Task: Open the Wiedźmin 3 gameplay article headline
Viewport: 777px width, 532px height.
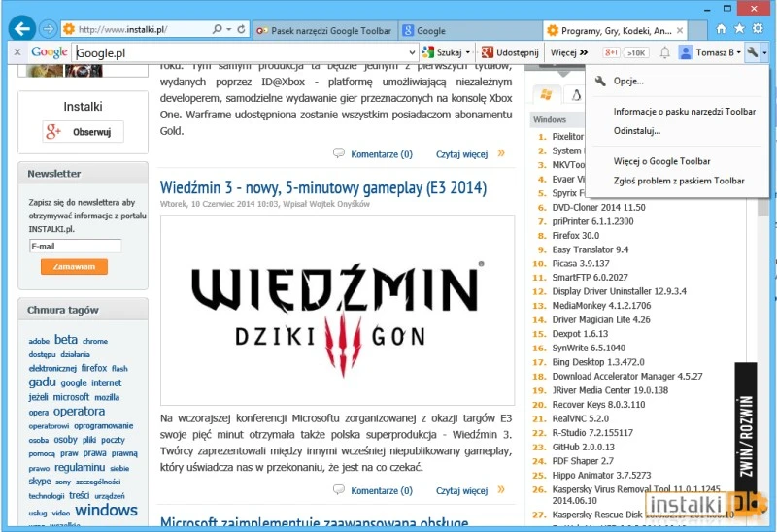Action: click(322, 187)
